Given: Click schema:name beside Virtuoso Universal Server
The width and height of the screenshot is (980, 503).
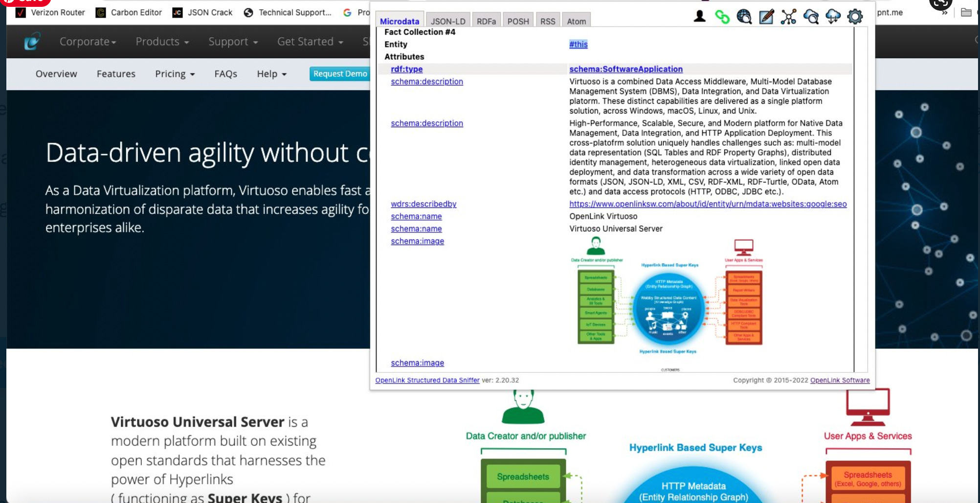Looking at the screenshot, I should [416, 229].
